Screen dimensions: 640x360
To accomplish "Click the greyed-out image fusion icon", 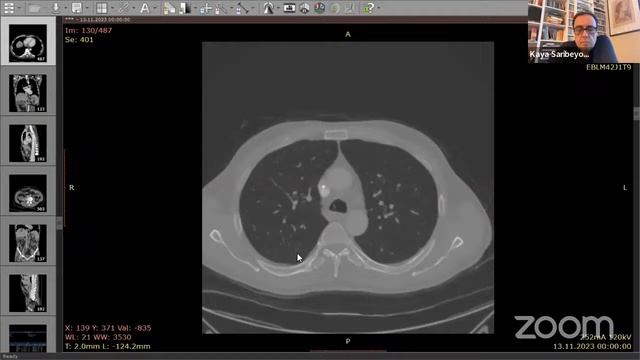I will [335, 8].
